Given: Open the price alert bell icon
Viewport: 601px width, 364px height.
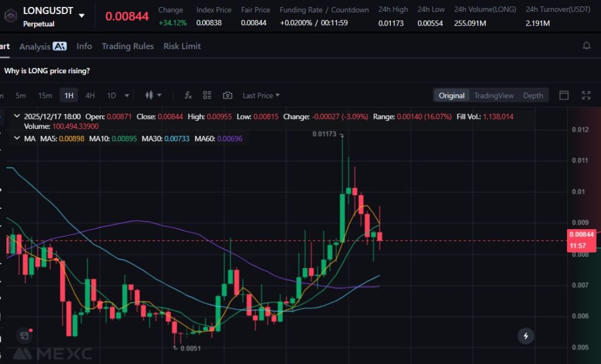Looking at the screenshot, I should 586,46.
